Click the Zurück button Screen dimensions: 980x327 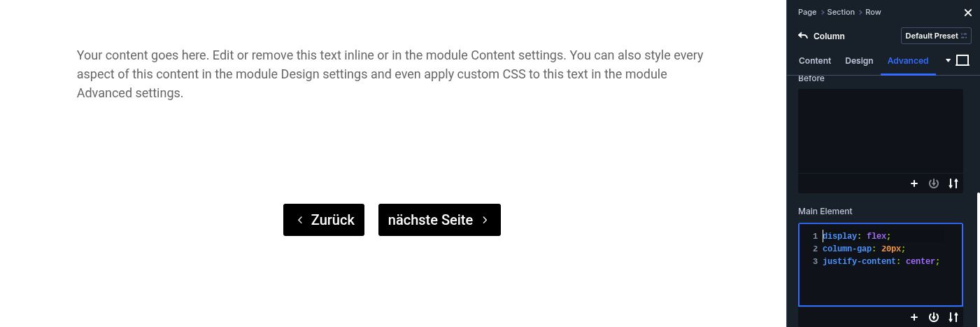click(324, 220)
